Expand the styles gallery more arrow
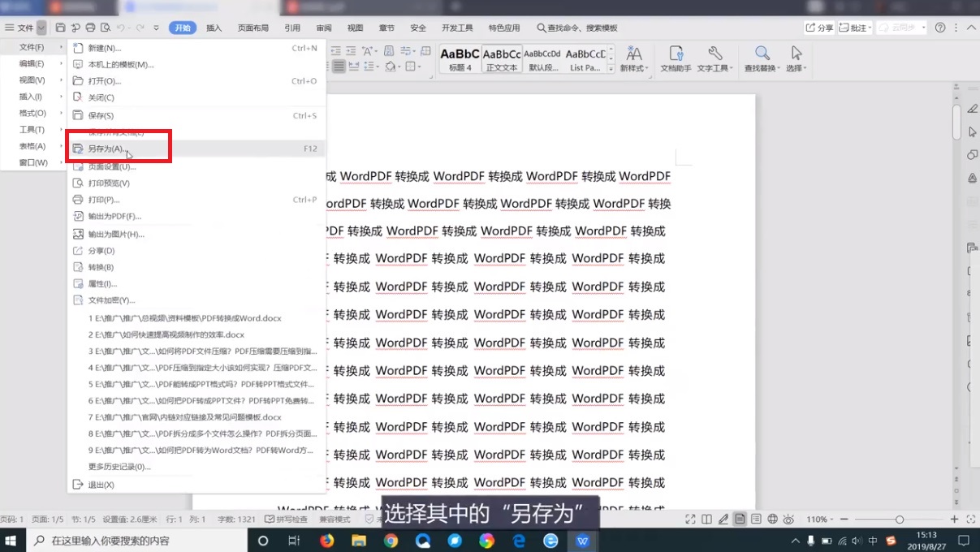Image resolution: width=980 pixels, height=552 pixels. pyautogui.click(x=611, y=69)
